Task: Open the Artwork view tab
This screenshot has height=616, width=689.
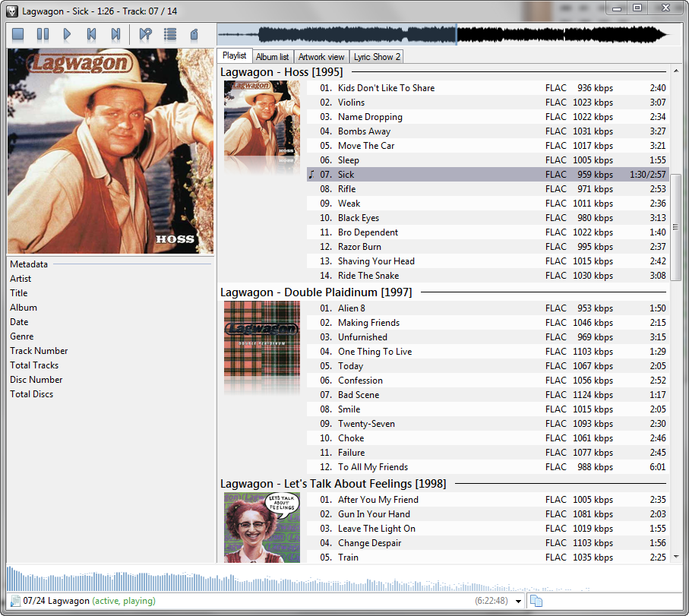Action: 321,57
